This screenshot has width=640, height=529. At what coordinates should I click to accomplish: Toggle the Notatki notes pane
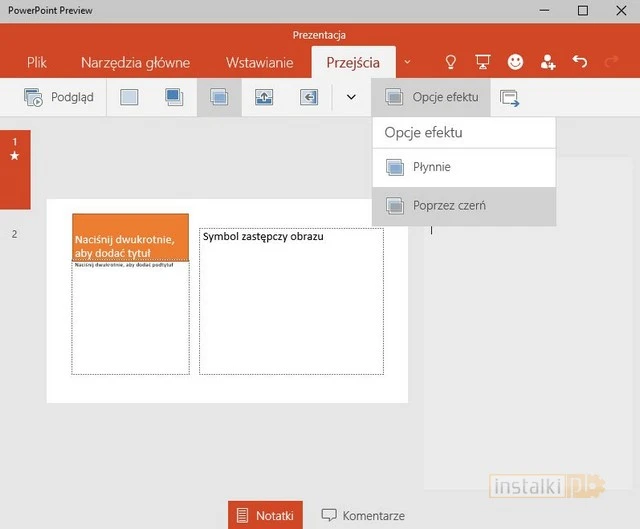265,516
